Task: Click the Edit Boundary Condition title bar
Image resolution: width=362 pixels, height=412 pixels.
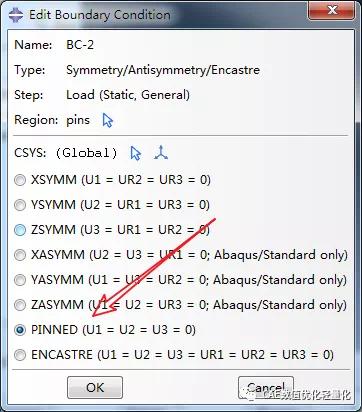Action: [157, 15]
